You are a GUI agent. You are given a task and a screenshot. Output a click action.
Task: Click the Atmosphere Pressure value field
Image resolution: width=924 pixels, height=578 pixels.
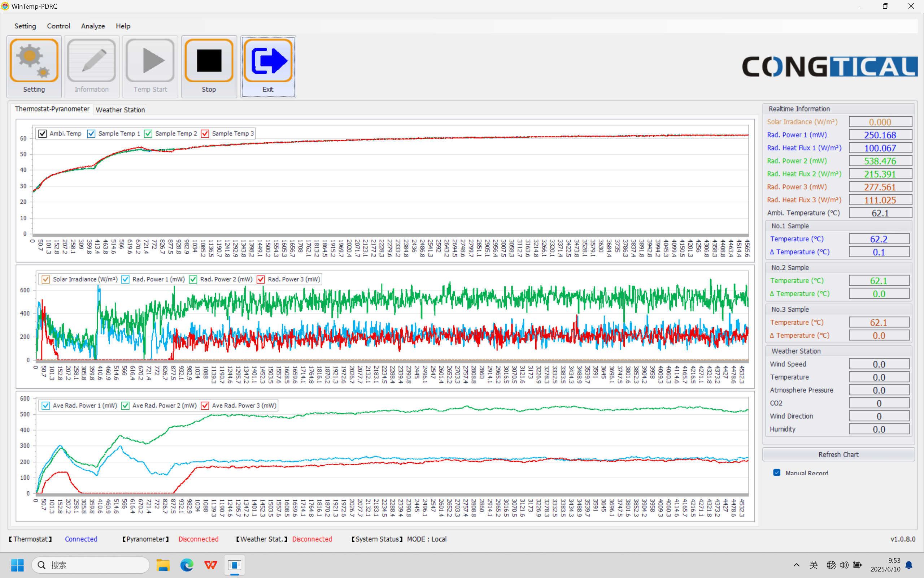point(879,390)
